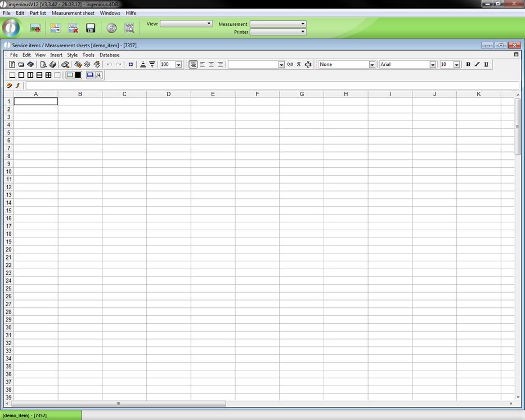Click the formula input field
The width and height of the screenshot is (525, 420).
point(270,86)
